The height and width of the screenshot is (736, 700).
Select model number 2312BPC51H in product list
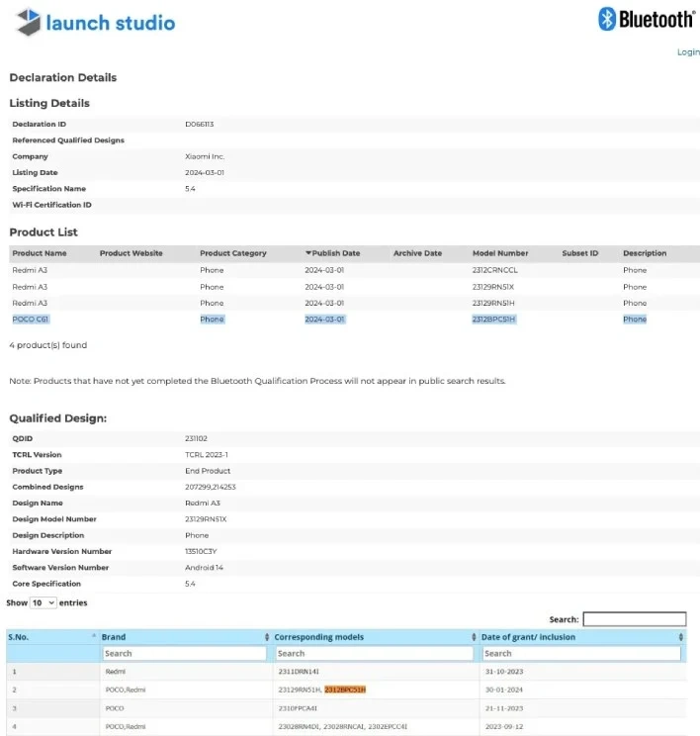493,320
